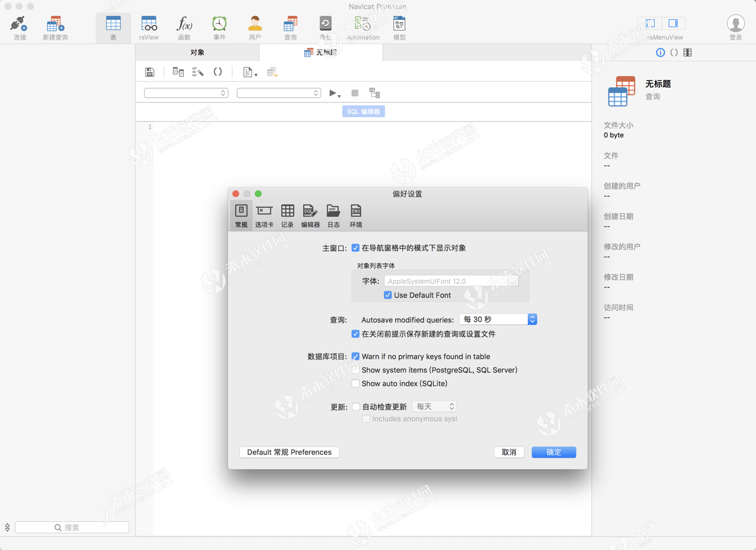Open the first connection selector dropdown
756x550 pixels.
coord(186,93)
